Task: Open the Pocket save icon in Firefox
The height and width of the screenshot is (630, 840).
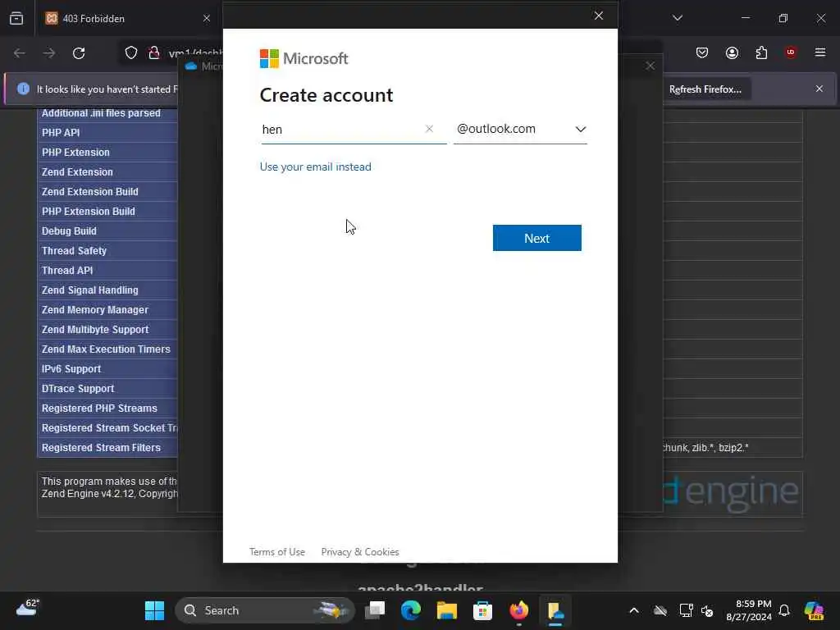Action: pyautogui.click(x=702, y=52)
